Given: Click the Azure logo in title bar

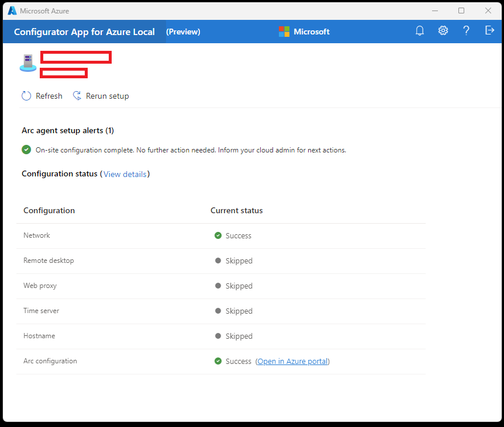Looking at the screenshot, I should [x=12, y=11].
